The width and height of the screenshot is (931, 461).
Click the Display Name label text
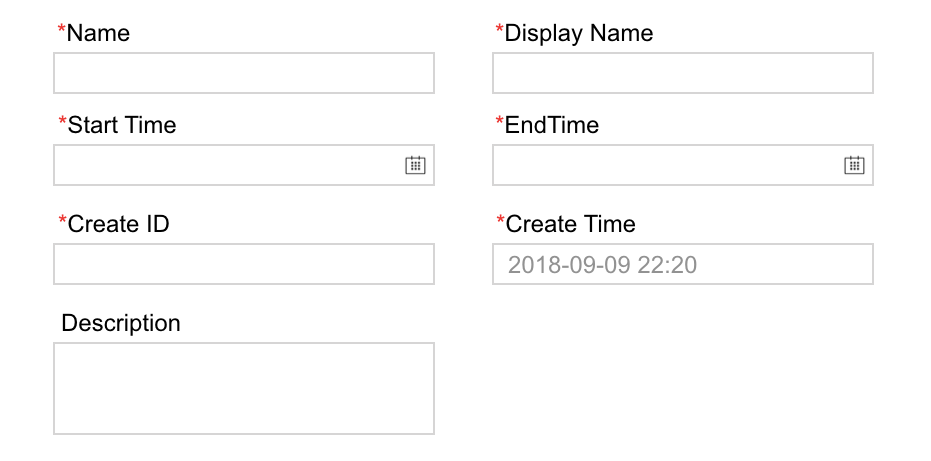[x=579, y=33]
